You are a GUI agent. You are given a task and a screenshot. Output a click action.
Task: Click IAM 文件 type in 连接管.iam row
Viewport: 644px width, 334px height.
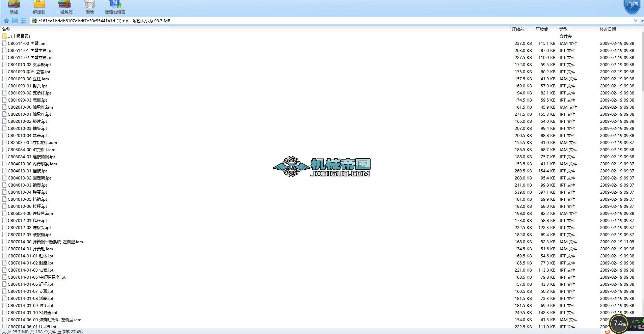pos(568,213)
